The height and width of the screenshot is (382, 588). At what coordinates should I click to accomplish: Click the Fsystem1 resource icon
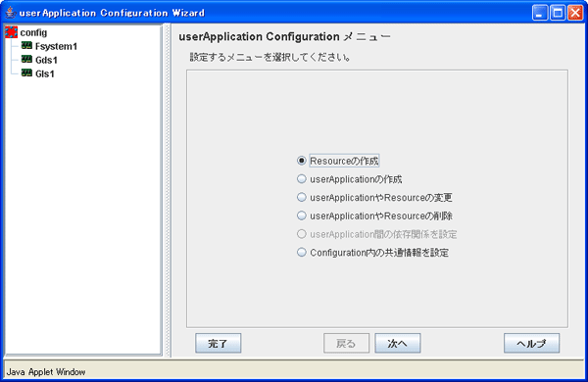coord(26,45)
